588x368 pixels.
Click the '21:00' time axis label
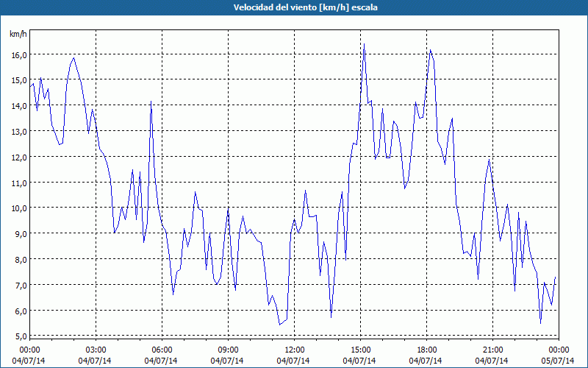[492, 350]
